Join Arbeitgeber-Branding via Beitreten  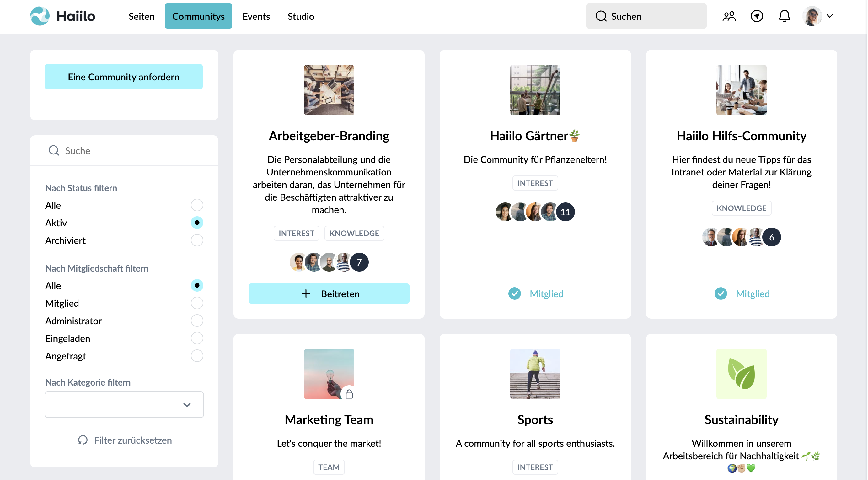(x=329, y=294)
